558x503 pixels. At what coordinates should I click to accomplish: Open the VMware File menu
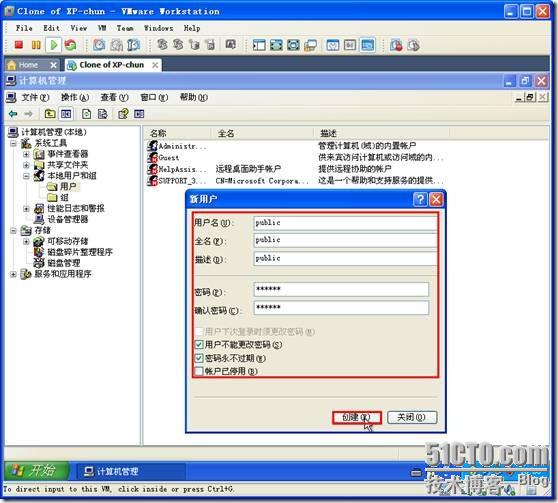pyautogui.click(x=24, y=28)
